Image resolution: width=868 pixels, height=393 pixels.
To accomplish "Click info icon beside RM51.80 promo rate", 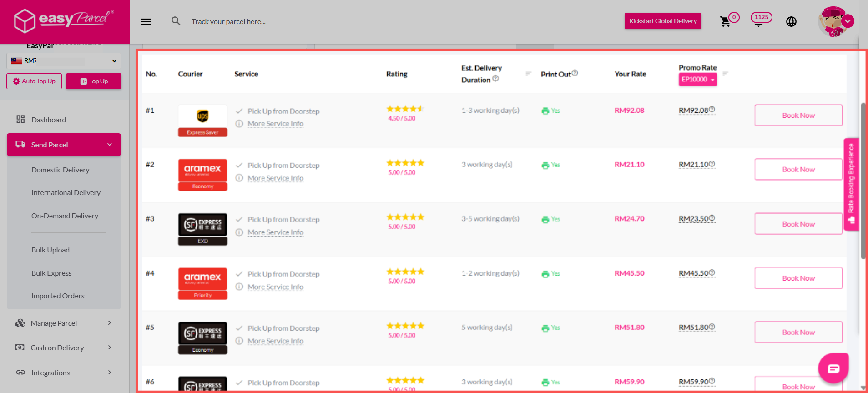I will point(712,327).
